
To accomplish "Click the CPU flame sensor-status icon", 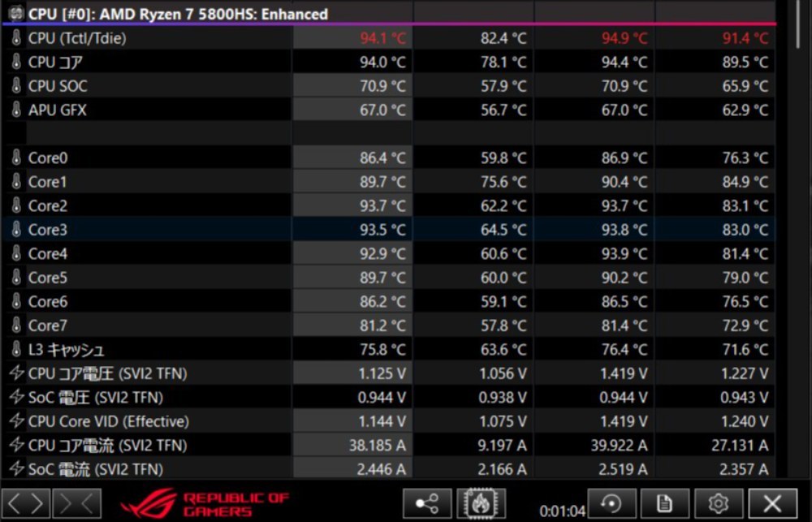I will pos(481,503).
